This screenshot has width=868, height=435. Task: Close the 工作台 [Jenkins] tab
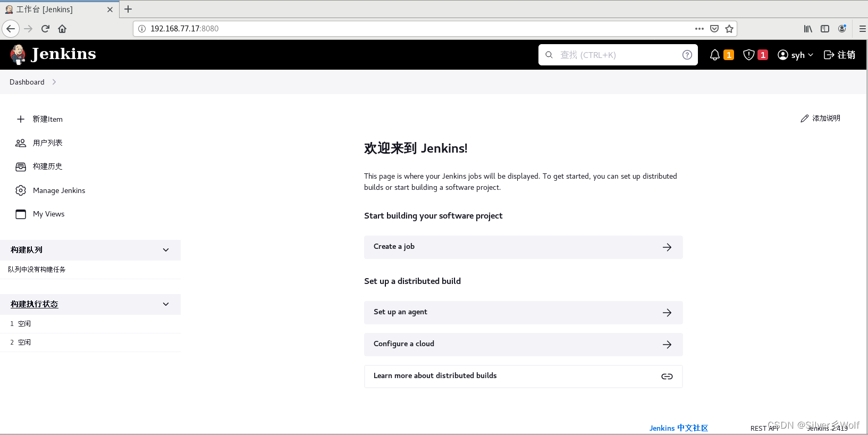coord(110,10)
